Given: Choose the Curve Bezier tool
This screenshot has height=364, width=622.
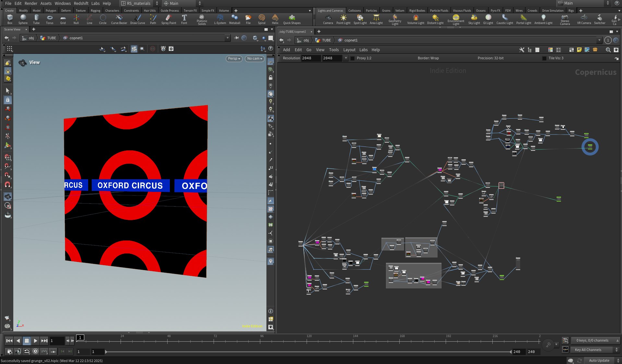Looking at the screenshot, I should click(x=119, y=19).
